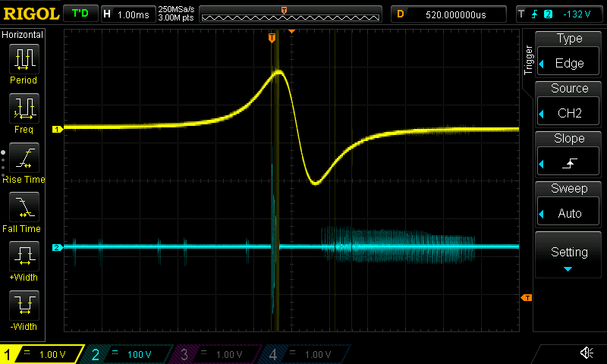Screen dimensions: 607x364
Task: Click the measurement page indicator dots
Action: point(3,163)
